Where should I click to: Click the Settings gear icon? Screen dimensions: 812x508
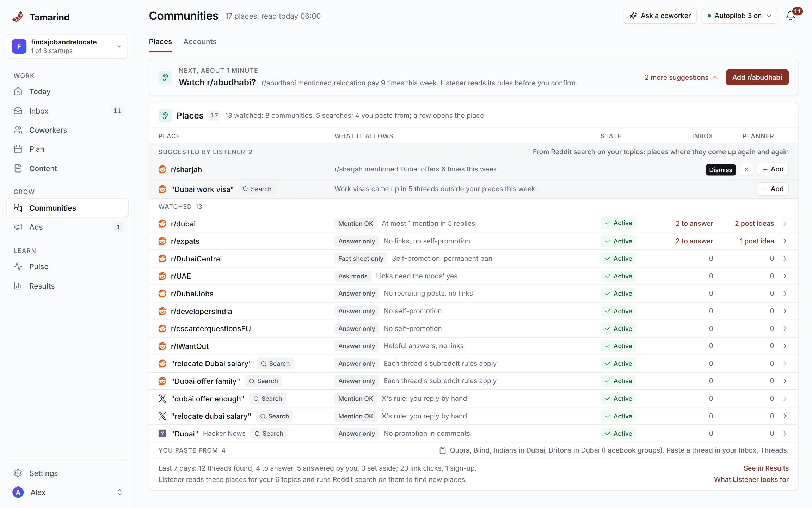pos(18,473)
